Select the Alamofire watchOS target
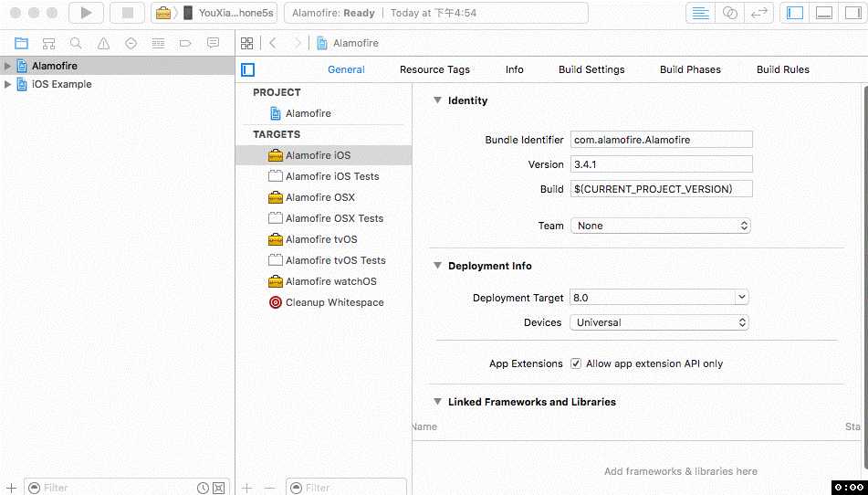Viewport: 868px width, 495px height. coord(324,282)
